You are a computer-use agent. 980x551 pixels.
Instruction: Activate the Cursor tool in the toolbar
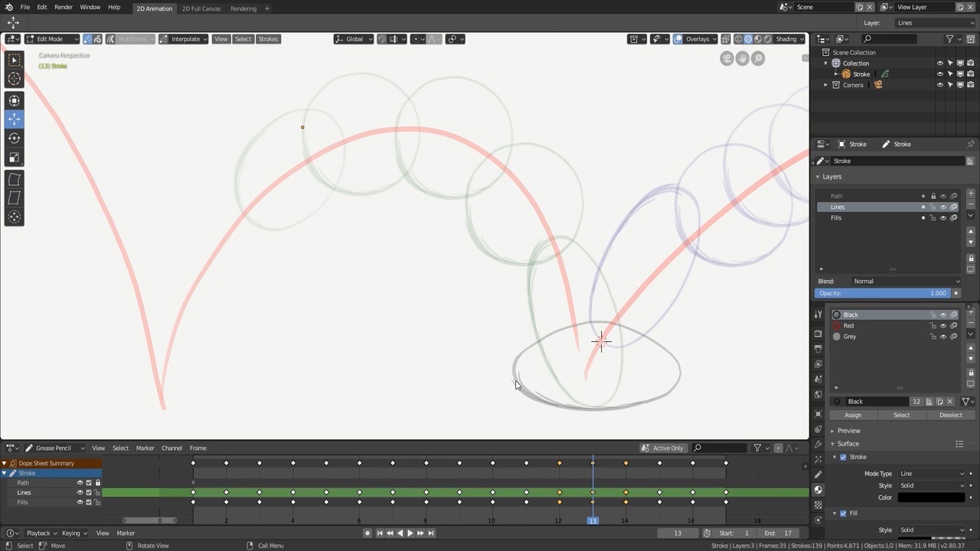point(14,79)
